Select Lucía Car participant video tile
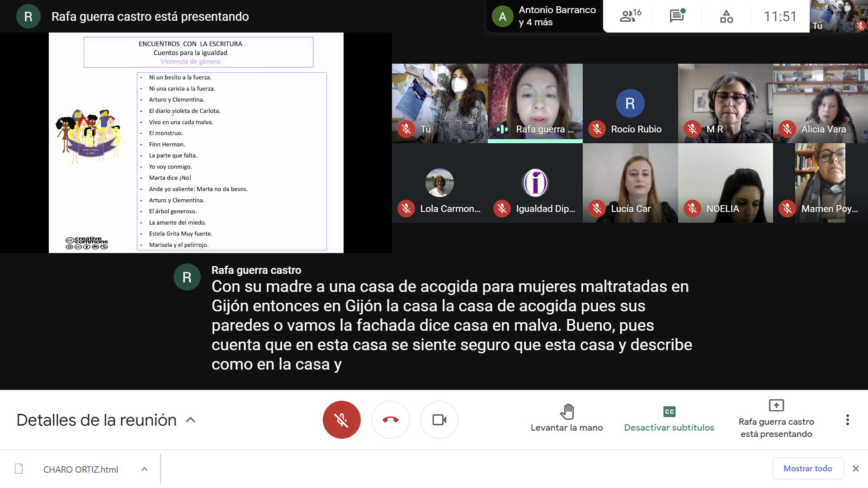The height and width of the screenshot is (488, 868). 630,183
